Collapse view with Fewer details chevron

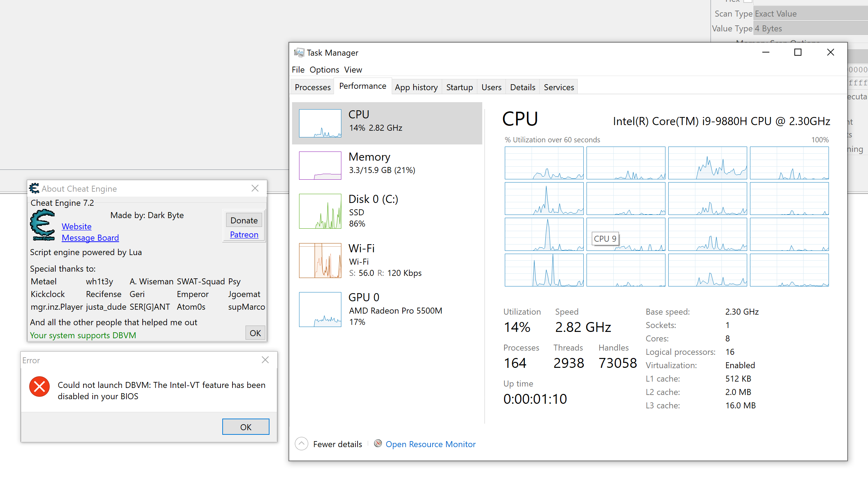click(302, 444)
